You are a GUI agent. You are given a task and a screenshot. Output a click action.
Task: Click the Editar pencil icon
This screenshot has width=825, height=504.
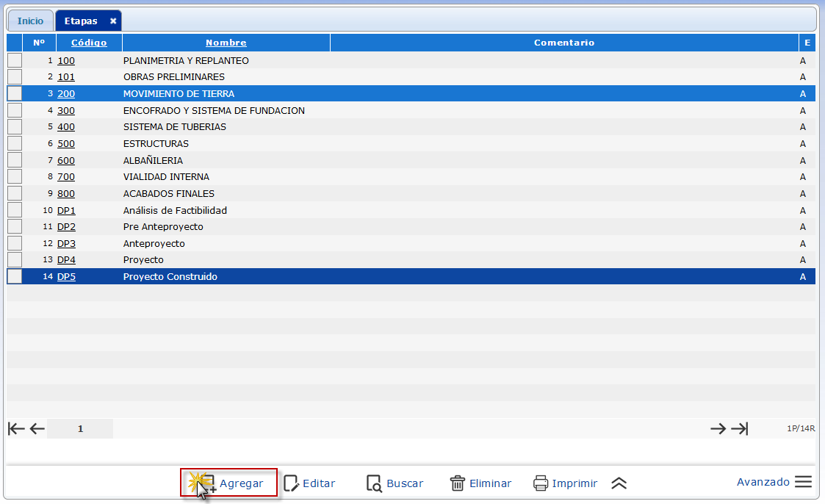pyautogui.click(x=291, y=483)
